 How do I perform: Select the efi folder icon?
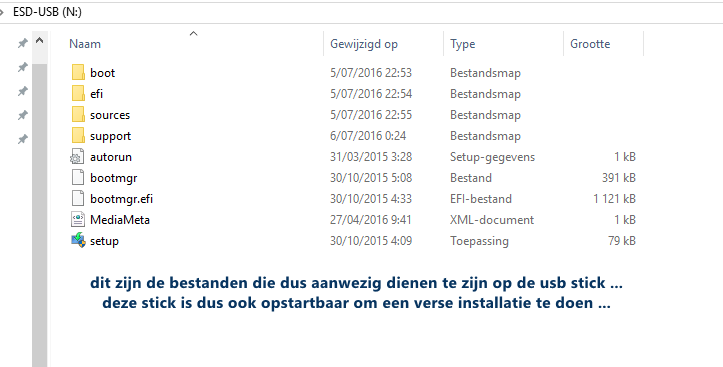click(x=78, y=94)
